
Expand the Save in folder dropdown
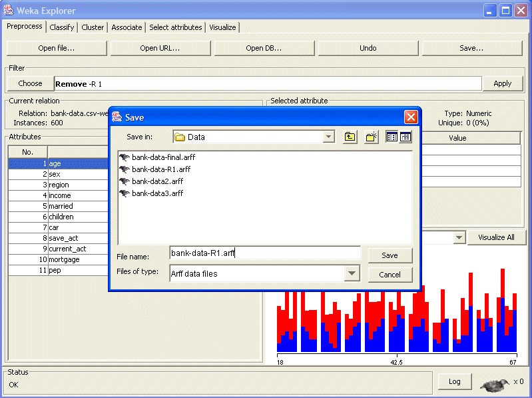coord(328,137)
